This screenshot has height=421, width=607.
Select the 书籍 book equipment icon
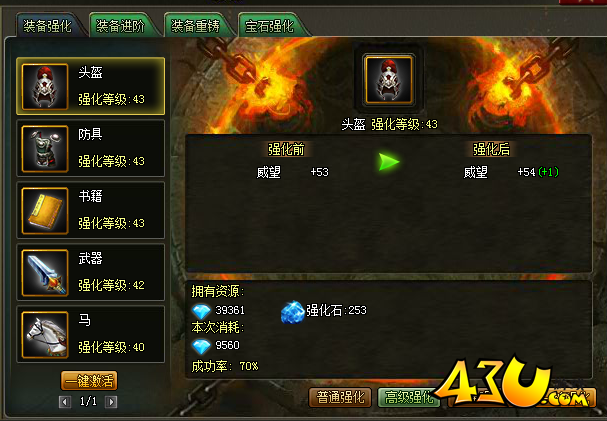45,211
